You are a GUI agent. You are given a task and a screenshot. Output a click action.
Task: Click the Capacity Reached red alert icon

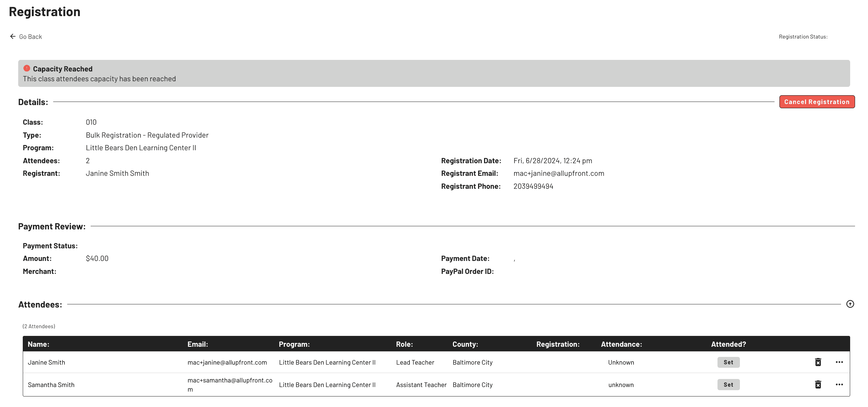tap(27, 68)
